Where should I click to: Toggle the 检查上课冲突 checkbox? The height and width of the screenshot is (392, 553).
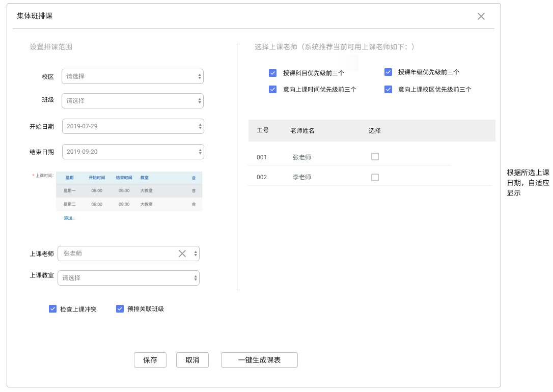tap(53, 309)
